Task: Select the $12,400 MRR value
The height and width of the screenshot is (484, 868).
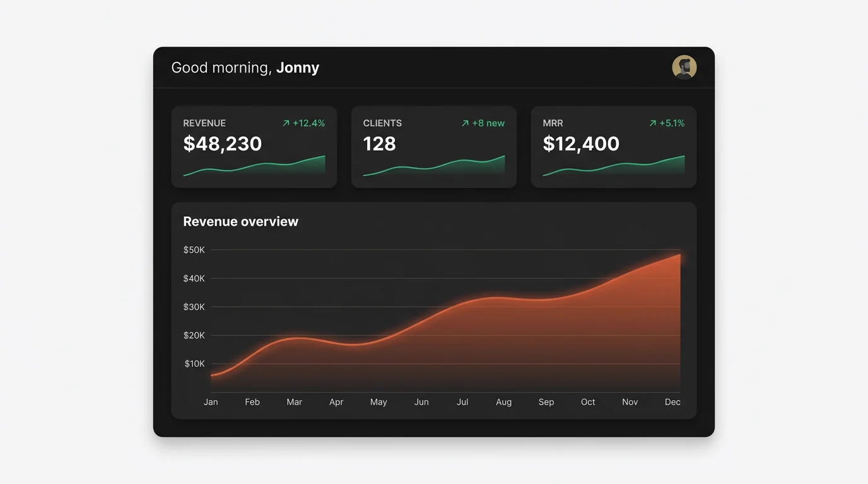Action: coord(581,144)
